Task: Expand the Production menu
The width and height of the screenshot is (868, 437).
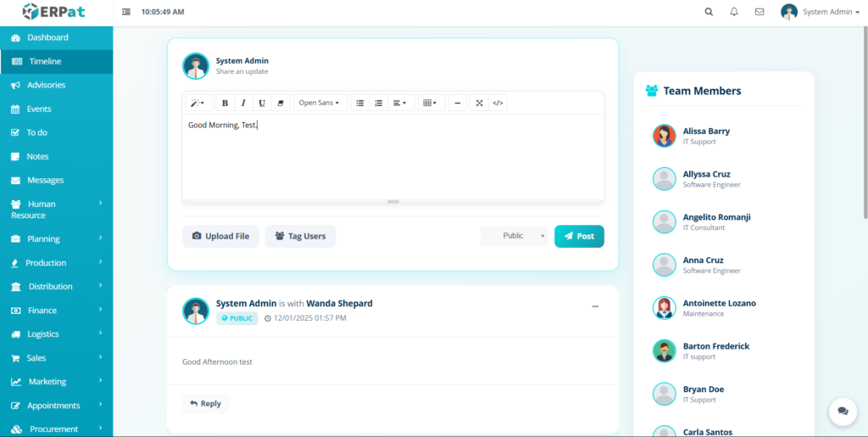Action: [57, 263]
